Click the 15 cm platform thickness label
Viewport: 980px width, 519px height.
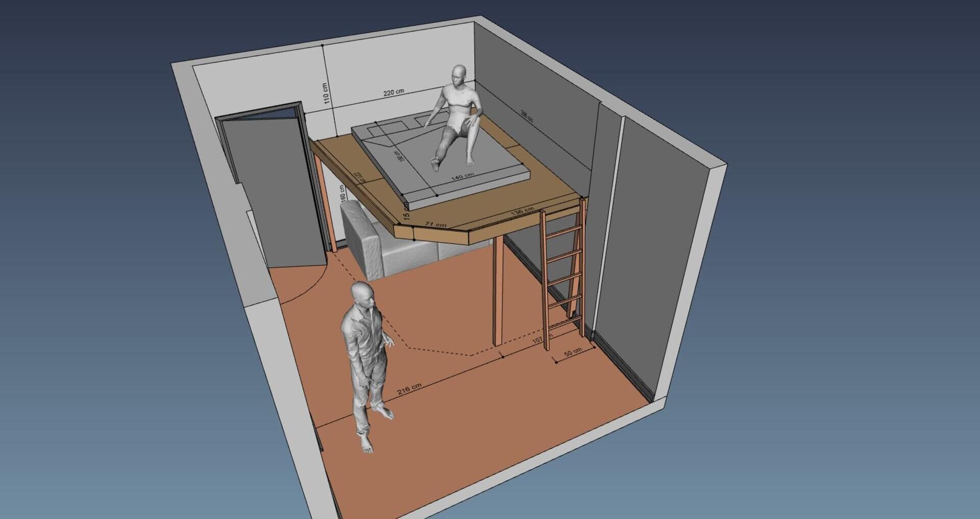pyautogui.click(x=406, y=211)
